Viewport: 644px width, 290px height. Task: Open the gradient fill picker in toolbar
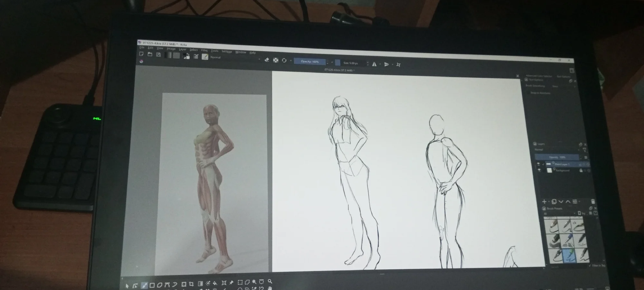point(168,55)
